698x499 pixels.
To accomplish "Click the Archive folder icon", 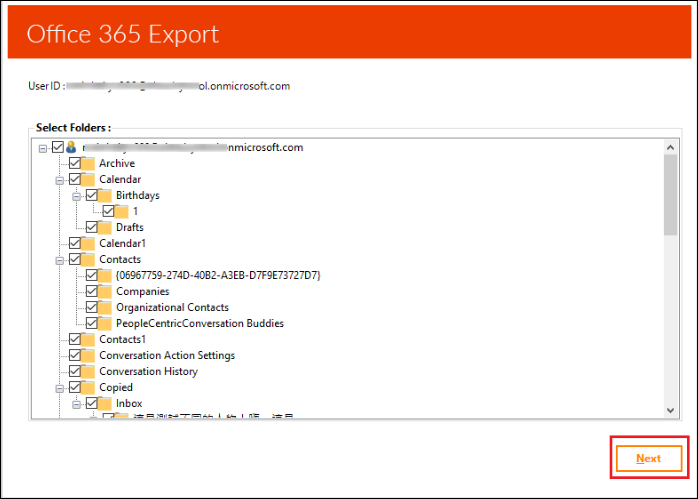I will 88,164.
